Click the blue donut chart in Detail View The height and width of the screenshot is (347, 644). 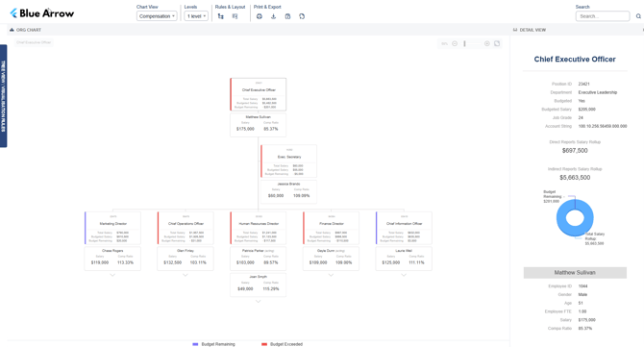click(575, 217)
